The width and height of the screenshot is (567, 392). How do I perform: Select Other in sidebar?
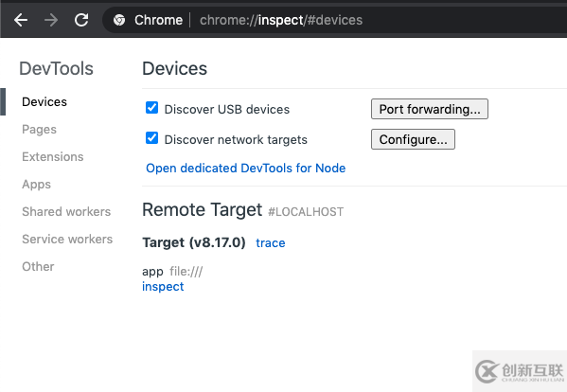point(38,266)
